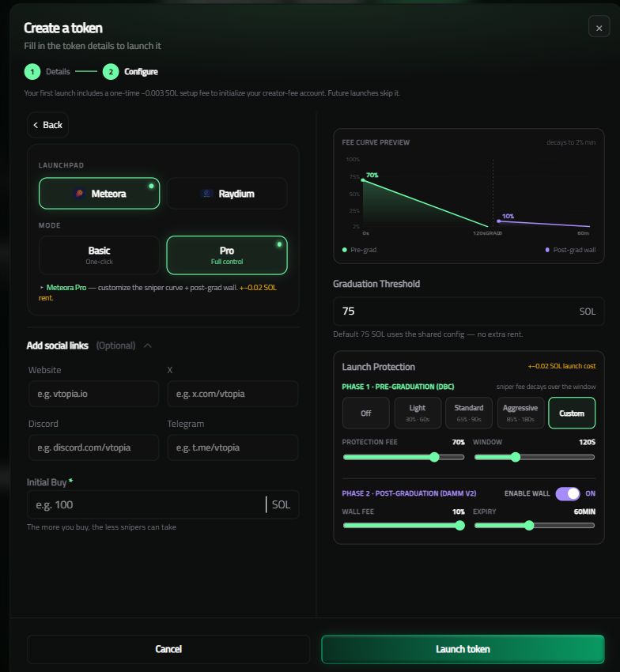Set Phase 1 protection to Off
The width and height of the screenshot is (620, 672).
coord(365,413)
